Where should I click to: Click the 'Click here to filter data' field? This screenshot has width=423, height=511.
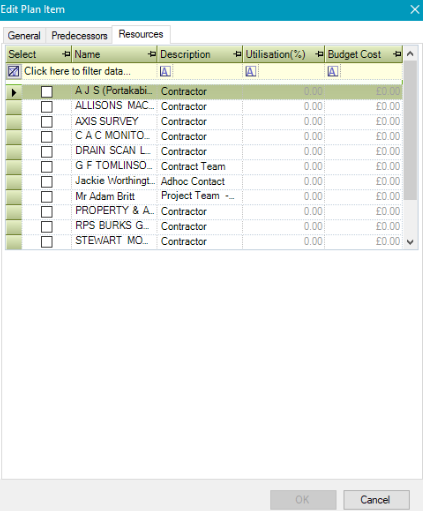point(77,71)
